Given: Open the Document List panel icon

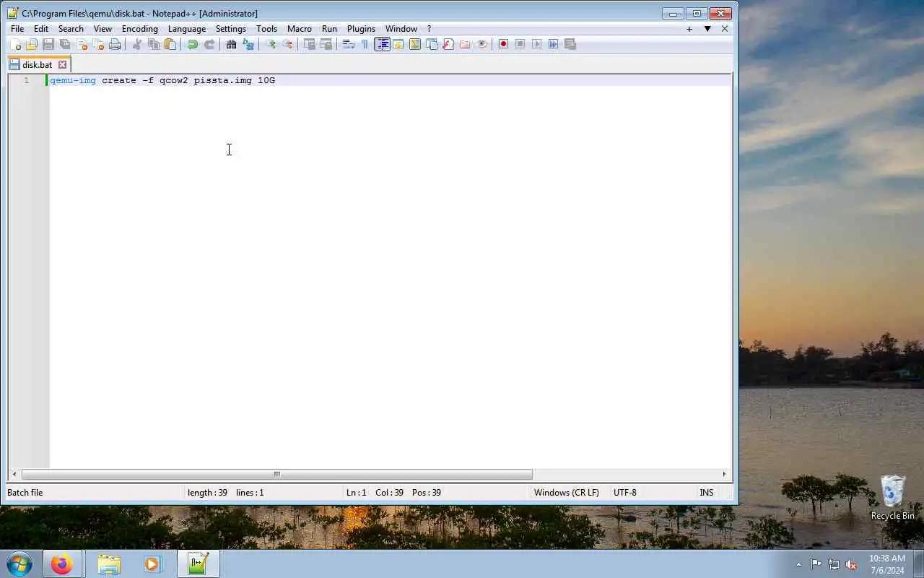Looking at the screenshot, I should pos(432,44).
